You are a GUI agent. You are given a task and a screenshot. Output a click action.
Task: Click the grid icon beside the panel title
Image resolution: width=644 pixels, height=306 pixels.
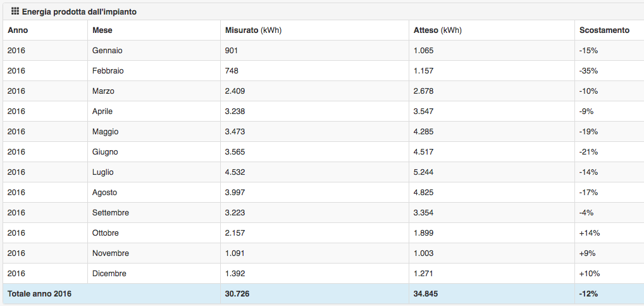[15, 11]
